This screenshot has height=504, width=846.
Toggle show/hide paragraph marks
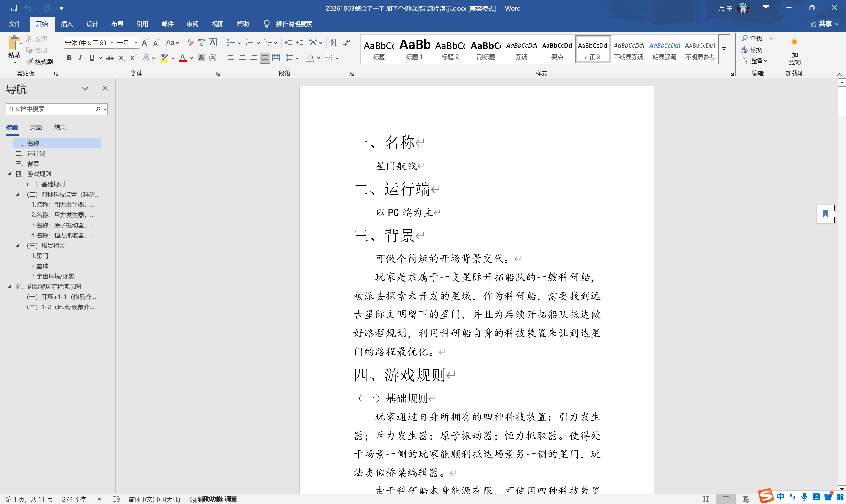coord(347,43)
